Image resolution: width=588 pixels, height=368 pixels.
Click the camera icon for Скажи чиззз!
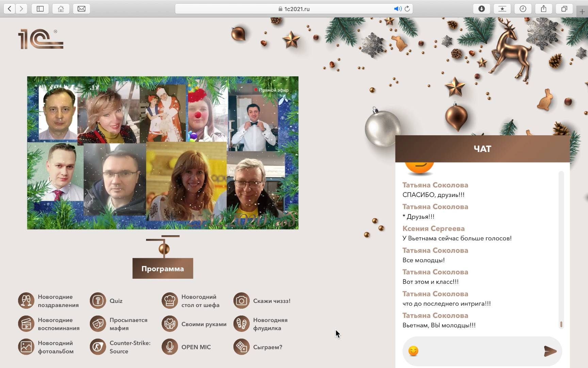pyautogui.click(x=241, y=301)
